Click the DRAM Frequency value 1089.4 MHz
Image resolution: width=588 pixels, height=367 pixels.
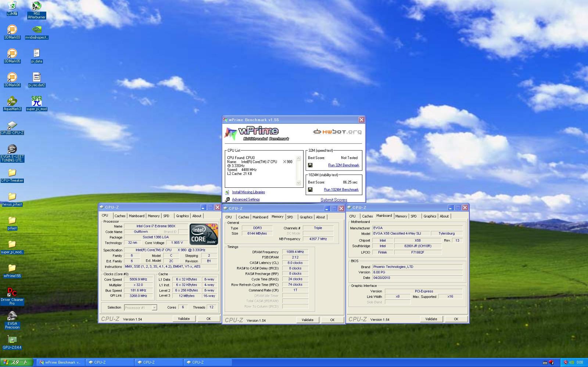[x=295, y=252]
